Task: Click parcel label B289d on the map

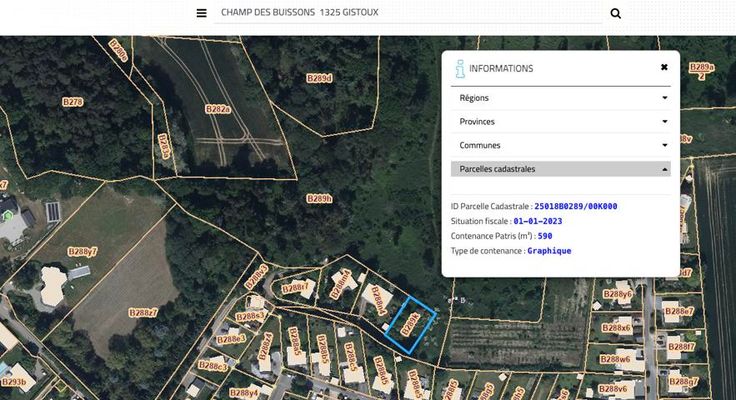Action: pos(319,77)
